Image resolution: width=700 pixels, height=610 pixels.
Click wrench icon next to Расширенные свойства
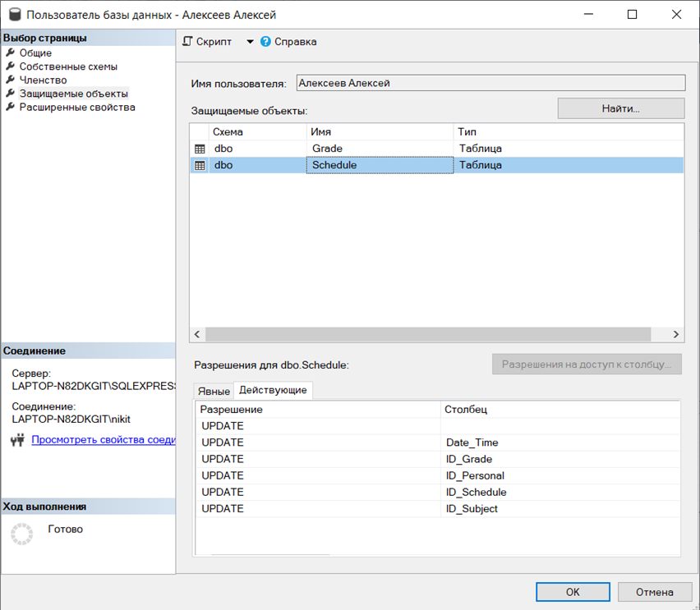pos(10,107)
